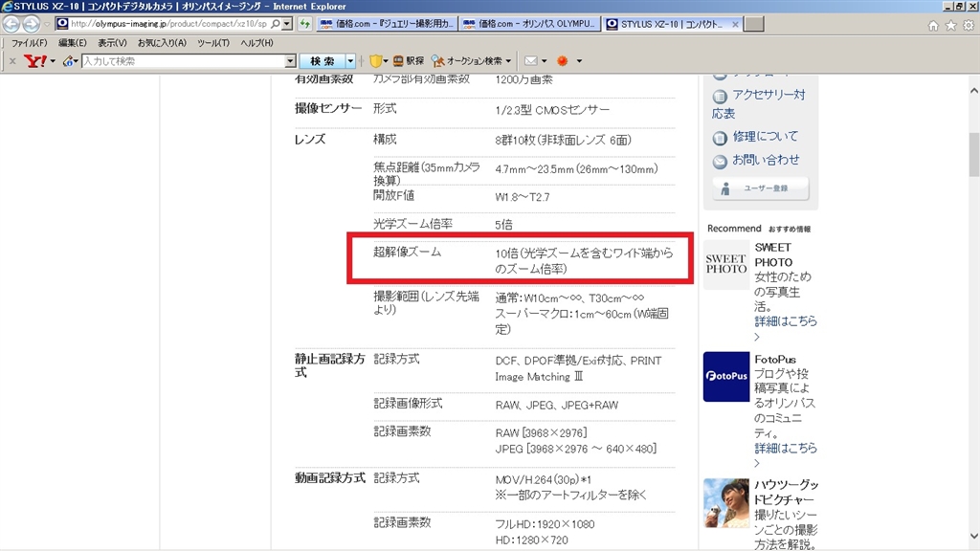Open the SWEET PHOTO 詳細はこちら link
The image size is (980, 551).
(786, 321)
